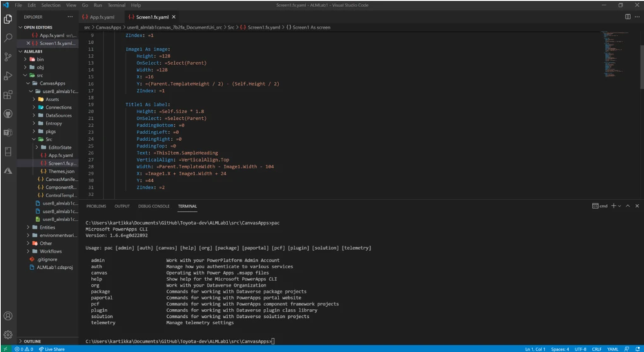
Task: Open the Manage gear icon
Action: click(x=8, y=335)
